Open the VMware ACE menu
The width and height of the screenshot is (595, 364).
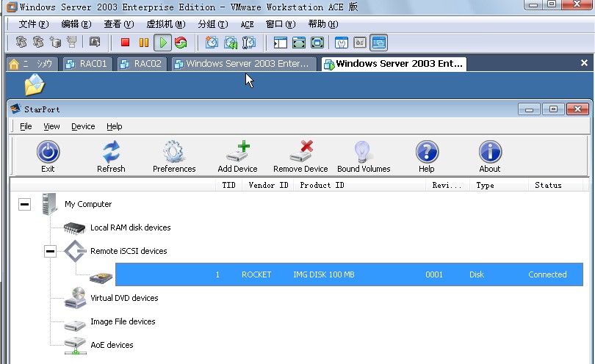(247, 25)
